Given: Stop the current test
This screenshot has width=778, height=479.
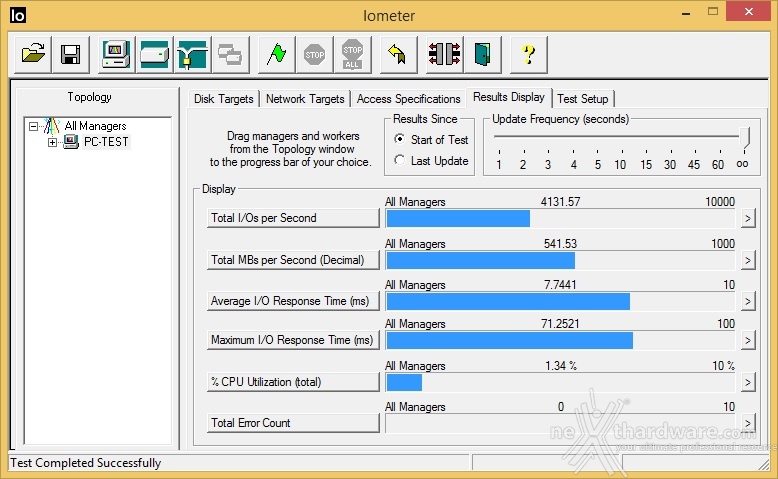Looking at the screenshot, I should (x=315, y=55).
